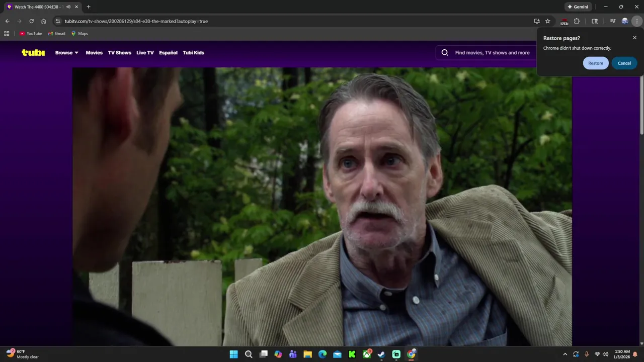
Task: Click the sync tray icon
Action: pos(576,354)
